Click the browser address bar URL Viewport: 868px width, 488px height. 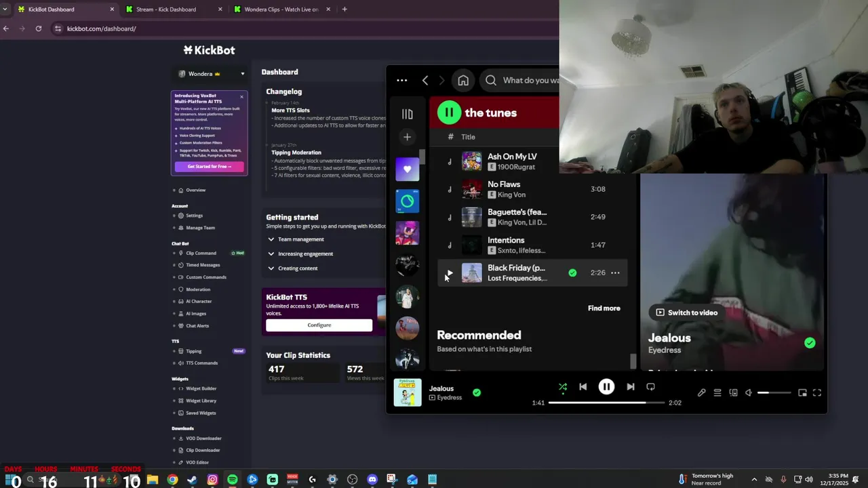point(102,28)
